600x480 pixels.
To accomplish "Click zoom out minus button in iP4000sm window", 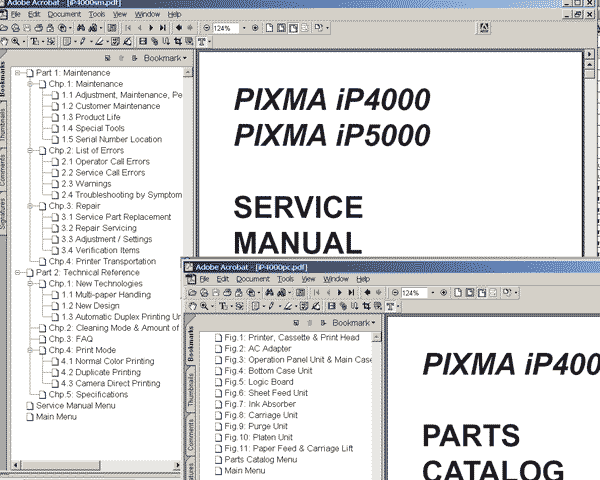I will click(x=207, y=28).
